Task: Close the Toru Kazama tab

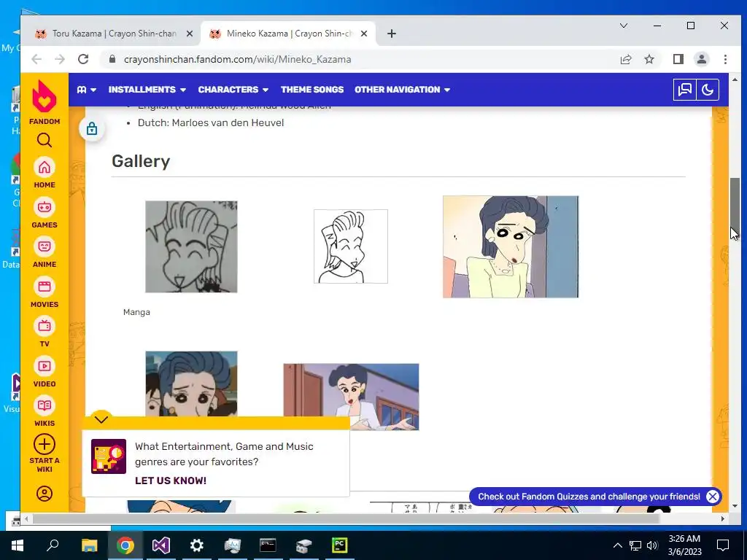Action: pos(189,34)
